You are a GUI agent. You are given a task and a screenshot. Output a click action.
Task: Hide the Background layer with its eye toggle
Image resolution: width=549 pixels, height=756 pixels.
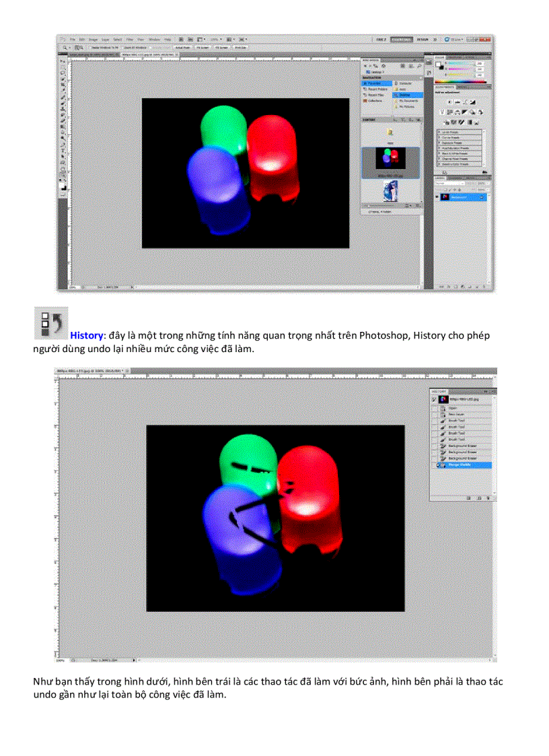tap(437, 197)
